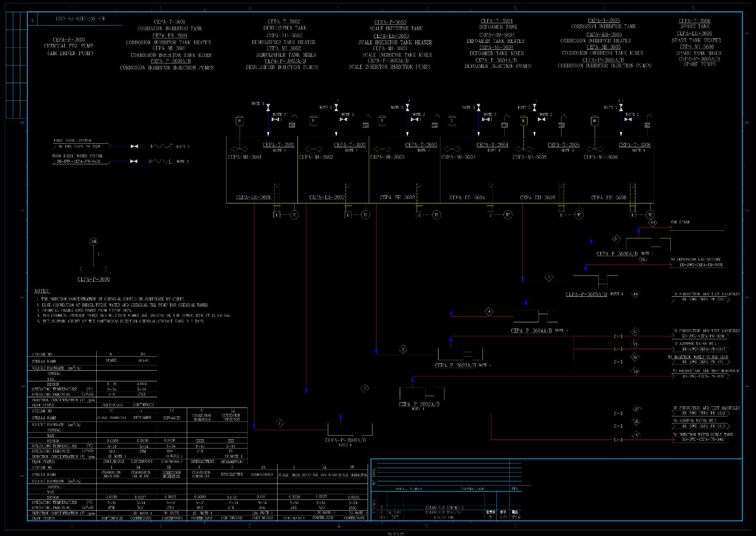The width and height of the screenshot is (756, 536).
Task: Select the AM circle above pump CEPA-P-3600
Action: pos(93,242)
